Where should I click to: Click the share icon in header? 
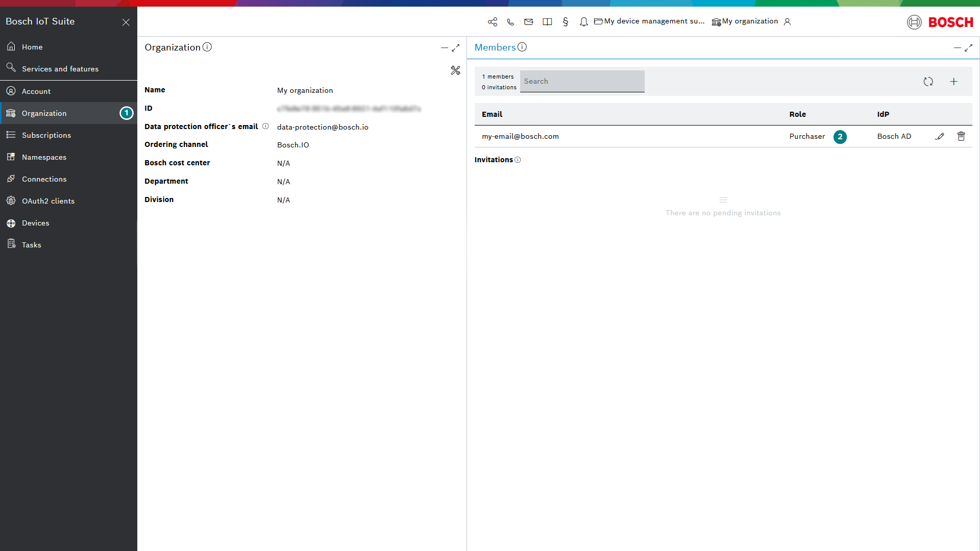[x=493, y=21]
